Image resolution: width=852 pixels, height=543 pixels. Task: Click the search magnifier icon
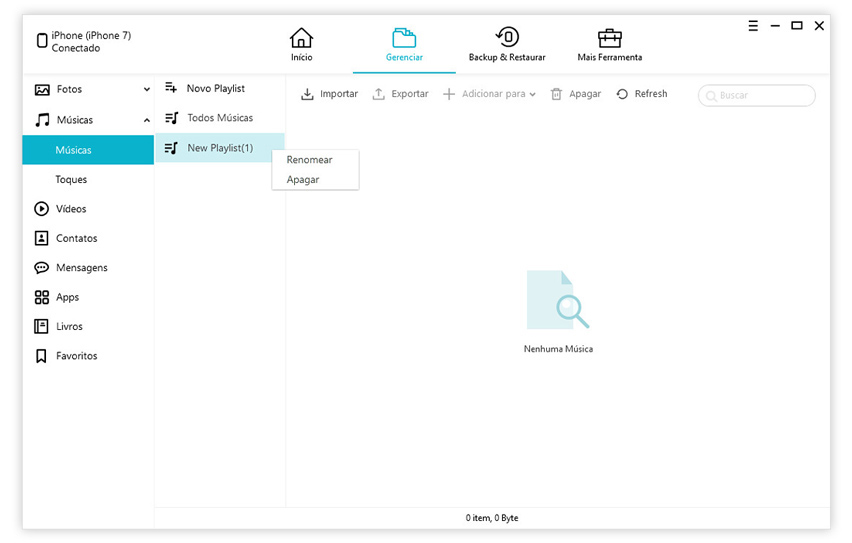[711, 96]
